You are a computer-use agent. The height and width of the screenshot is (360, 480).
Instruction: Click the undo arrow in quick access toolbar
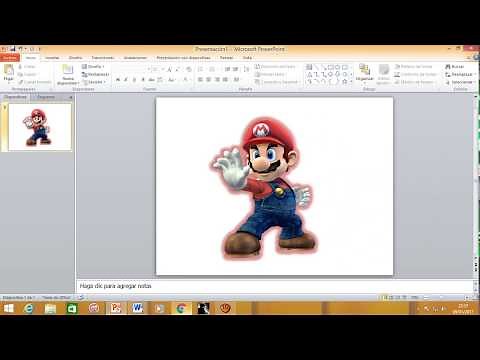pos(21,49)
